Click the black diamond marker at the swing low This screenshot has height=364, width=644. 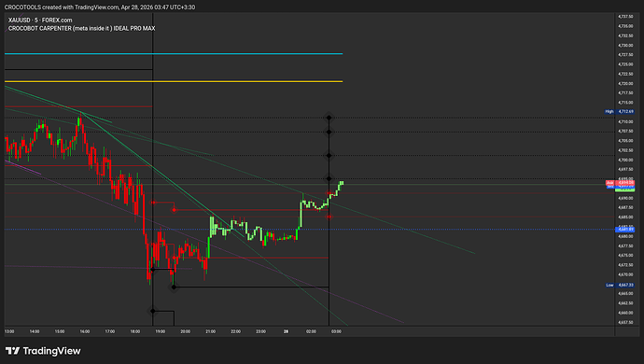coord(174,287)
